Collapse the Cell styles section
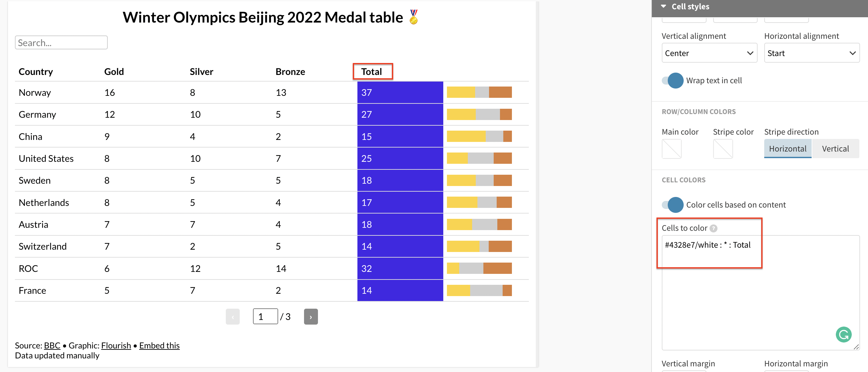Viewport: 868px width, 372px height. [x=664, y=6]
